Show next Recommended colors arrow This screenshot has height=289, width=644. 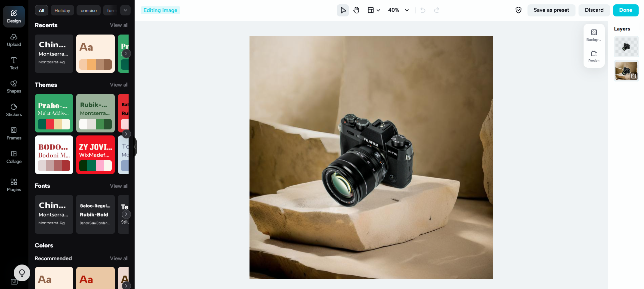coord(126,286)
